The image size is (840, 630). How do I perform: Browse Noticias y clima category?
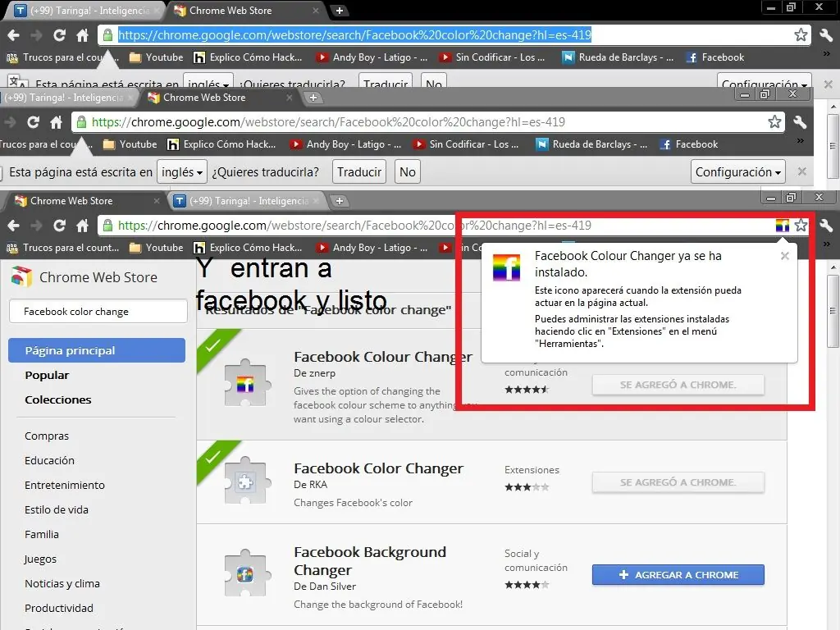pyautogui.click(x=62, y=584)
